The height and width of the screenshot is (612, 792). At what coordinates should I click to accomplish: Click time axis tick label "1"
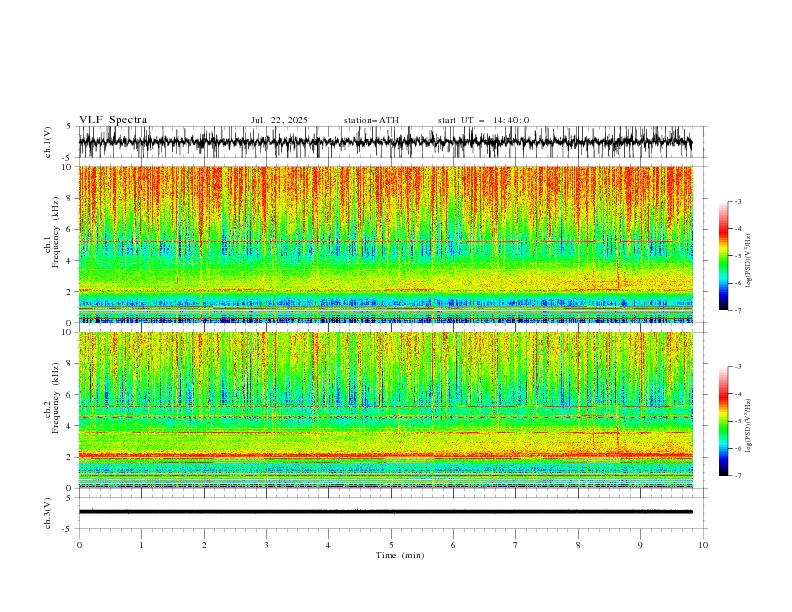tap(141, 545)
